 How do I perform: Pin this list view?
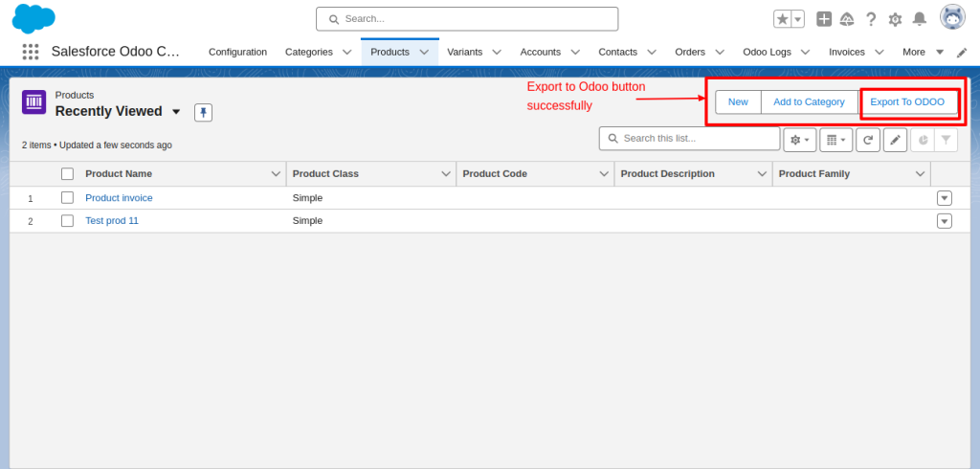pyautogui.click(x=203, y=113)
